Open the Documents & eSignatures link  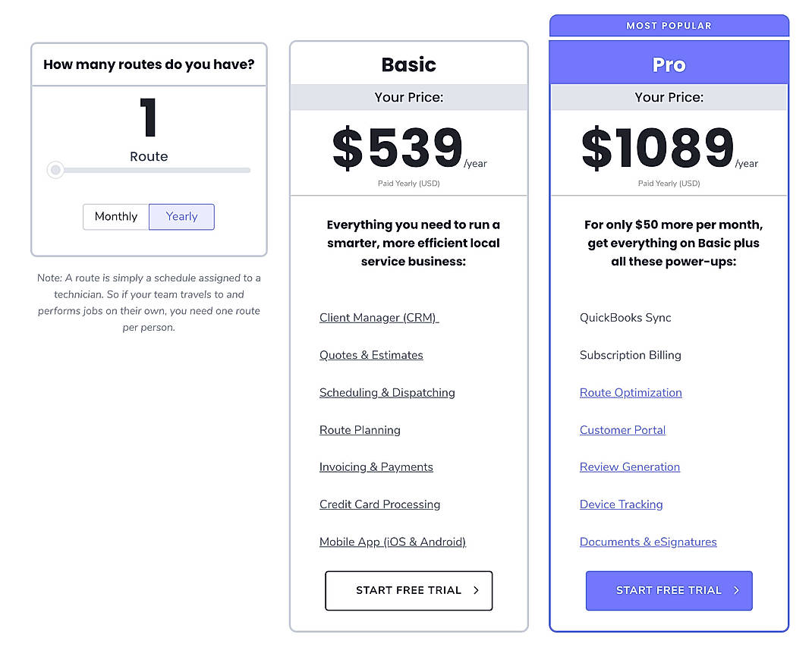click(x=648, y=542)
